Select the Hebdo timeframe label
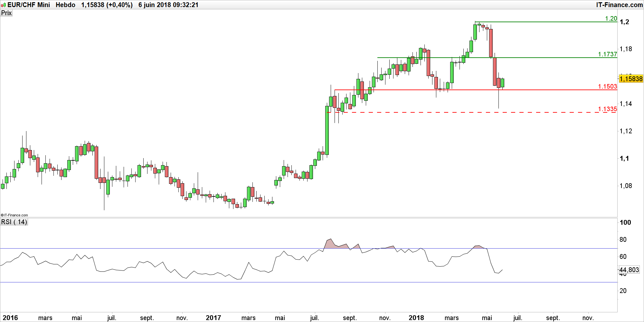Viewport: 644px width, 322px height. (65, 5)
